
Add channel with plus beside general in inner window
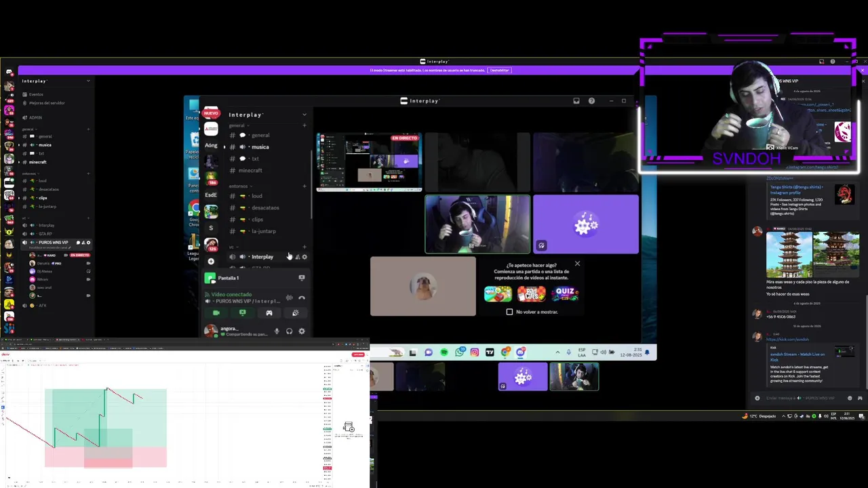[x=304, y=125]
